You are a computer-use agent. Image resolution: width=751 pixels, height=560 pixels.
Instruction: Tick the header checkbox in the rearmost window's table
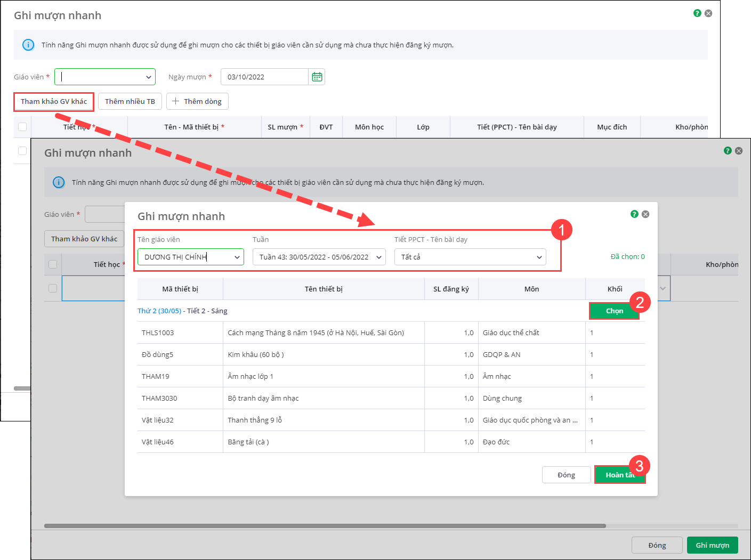point(22,127)
